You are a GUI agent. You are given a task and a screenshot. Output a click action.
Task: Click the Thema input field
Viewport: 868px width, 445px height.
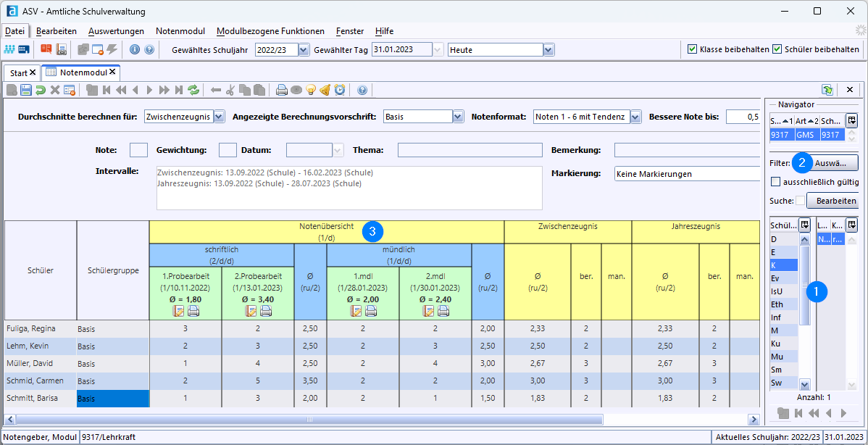[470, 150]
